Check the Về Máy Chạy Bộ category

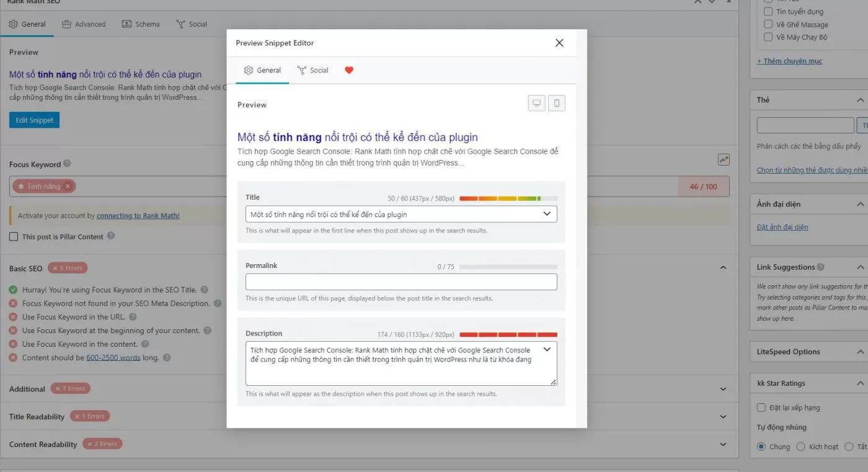[x=768, y=37]
